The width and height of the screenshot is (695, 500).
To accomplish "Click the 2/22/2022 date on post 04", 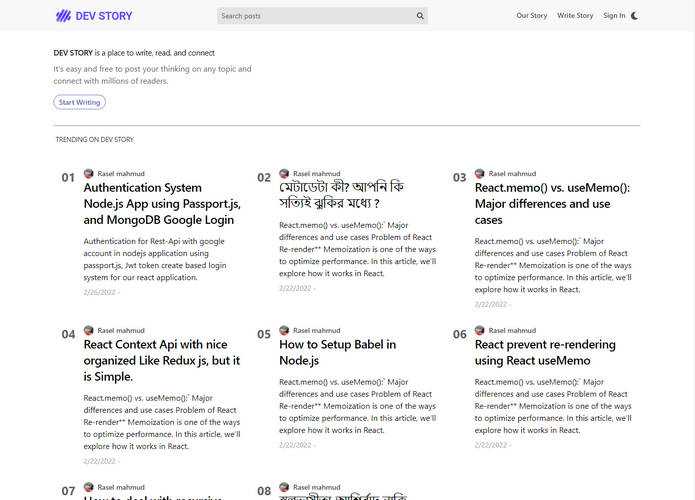I will [x=100, y=461].
